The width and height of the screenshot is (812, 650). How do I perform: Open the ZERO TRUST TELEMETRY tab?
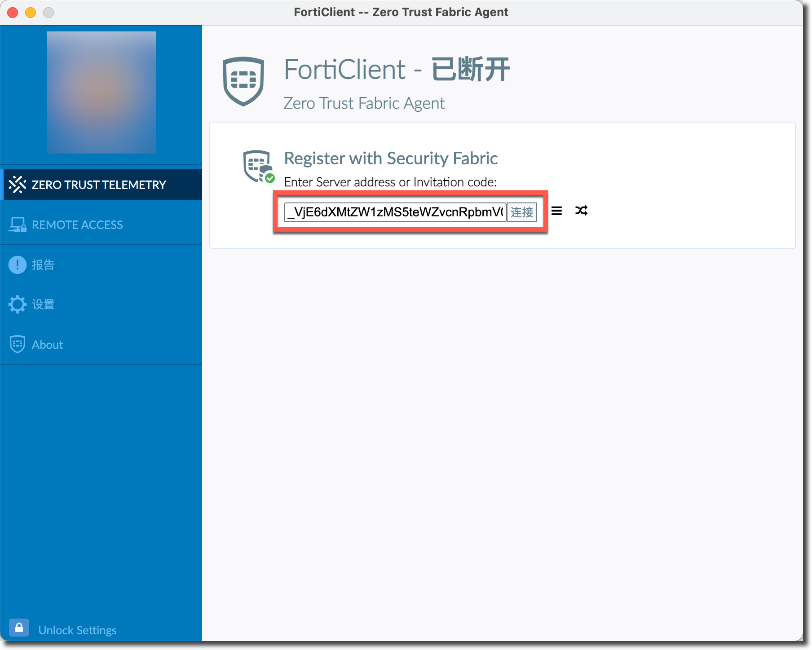[x=99, y=184]
